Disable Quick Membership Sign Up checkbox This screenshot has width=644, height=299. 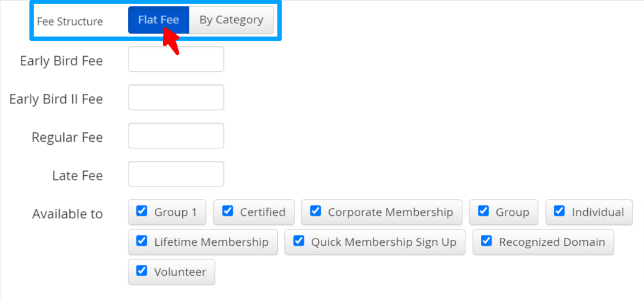coord(299,241)
